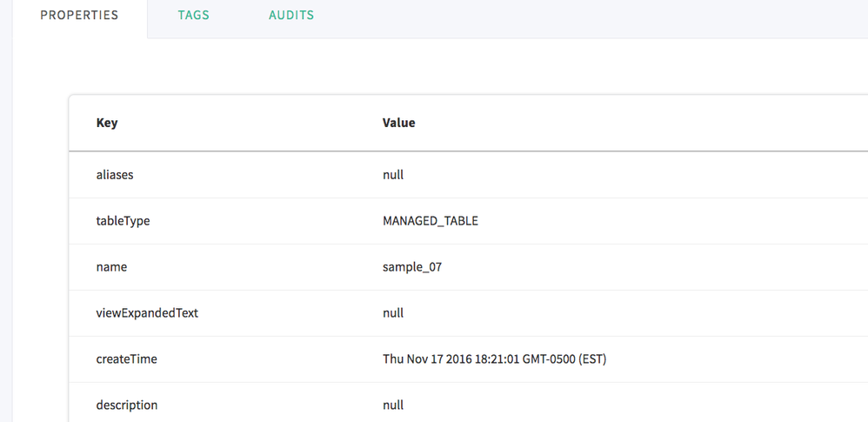The height and width of the screenshot is (422, 868).
Task: Switch to the PROPERTIES tab
Action: pyautogui.click(x=79, y=16)
